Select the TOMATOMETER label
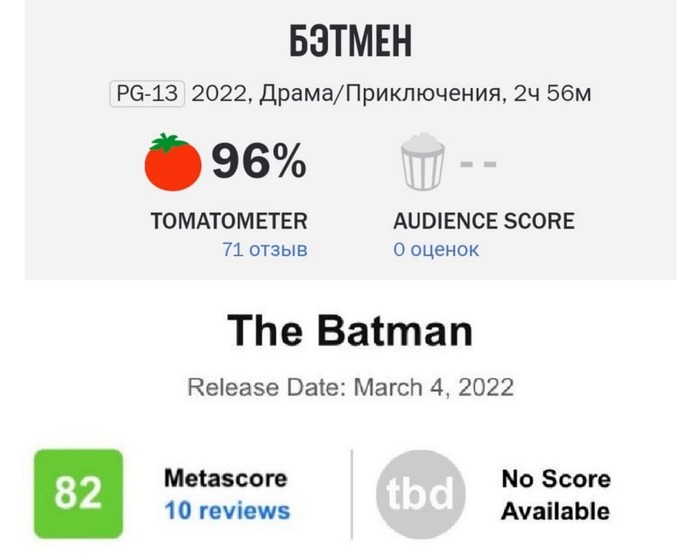Viewport: 700px width, 560px height. 229,221
